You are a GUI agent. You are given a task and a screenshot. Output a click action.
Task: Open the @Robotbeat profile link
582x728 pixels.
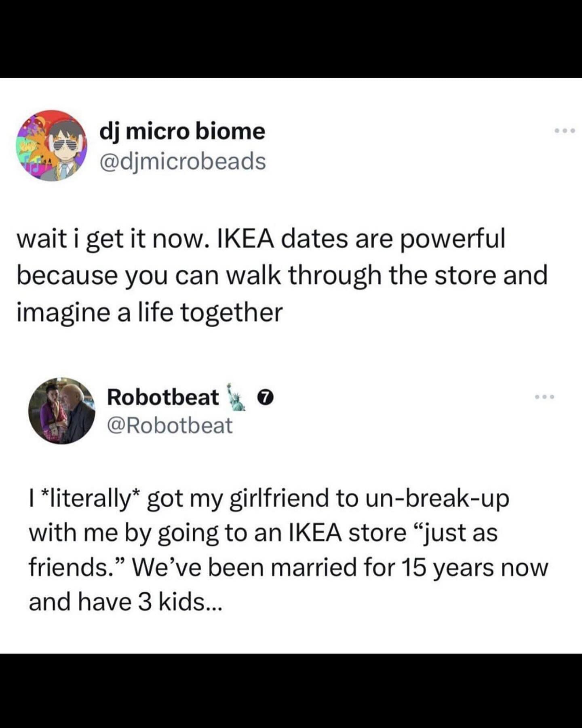[x=168, y=425]
